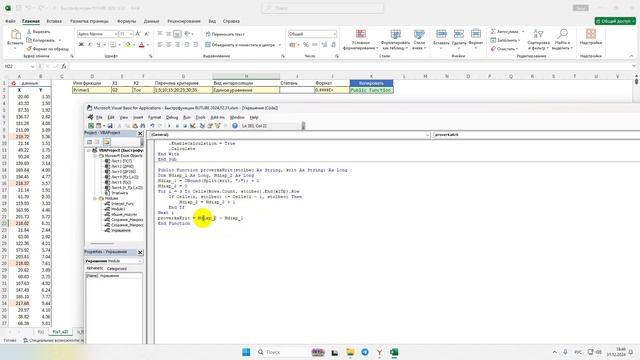Click the View Microsoft Excel icon in VBA toolbar

(x=91, y=126)
